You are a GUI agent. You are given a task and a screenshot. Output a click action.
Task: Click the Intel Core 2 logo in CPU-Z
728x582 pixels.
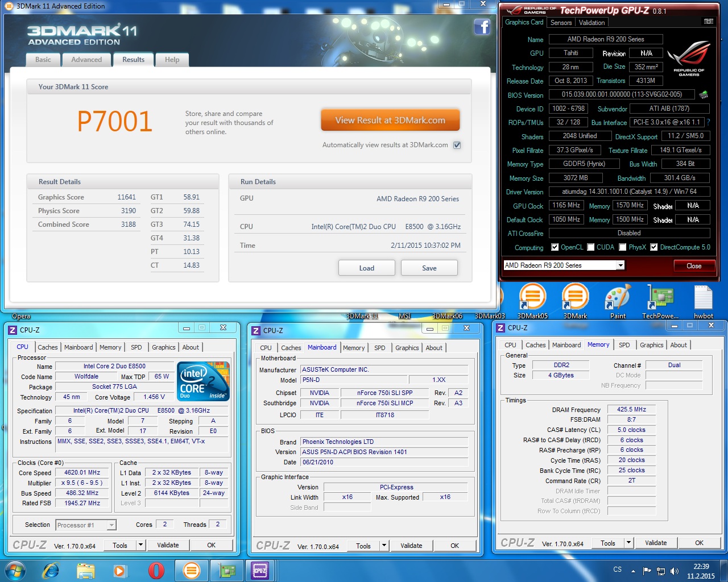click(x=204, y=381)
